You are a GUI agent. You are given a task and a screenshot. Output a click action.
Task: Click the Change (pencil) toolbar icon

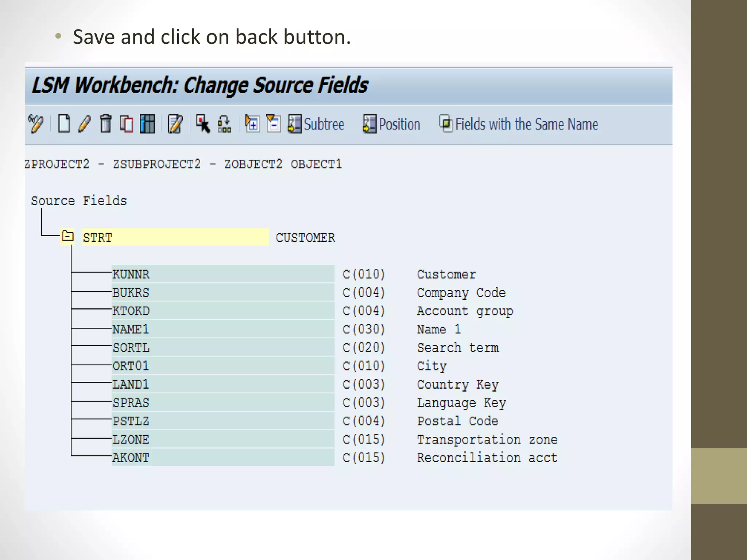tap(85, 124)
